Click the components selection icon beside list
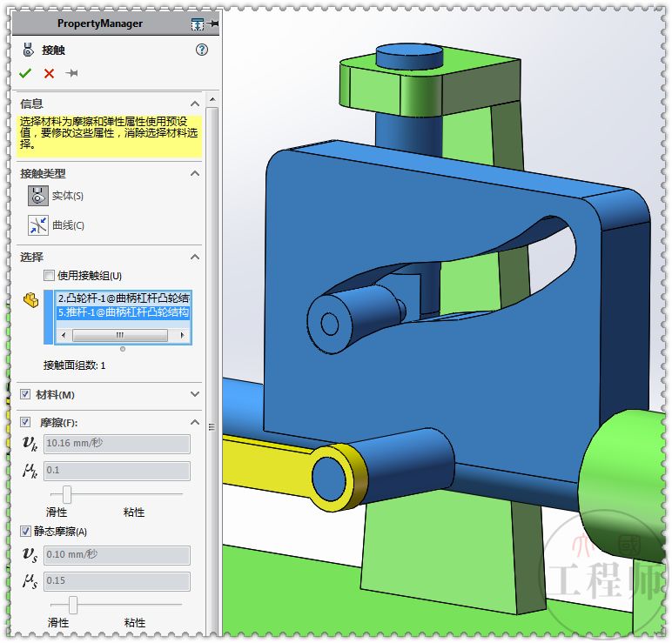The width and height of the screenshot is (672, 643). [x=30, y=300]
